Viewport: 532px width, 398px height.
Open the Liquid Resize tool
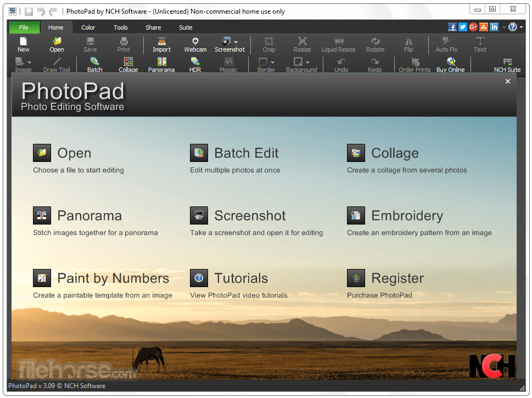(339, 44)
